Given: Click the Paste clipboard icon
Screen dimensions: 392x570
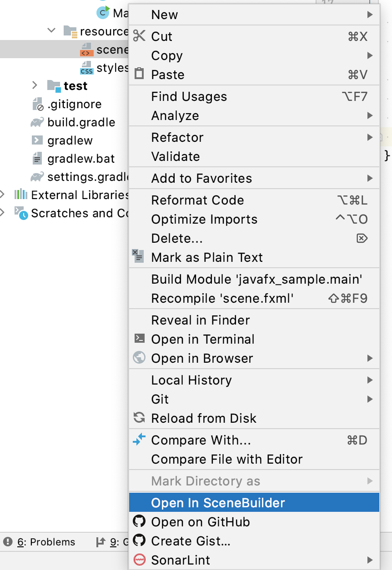Looking at the screenshot, I should click(x=139, y=74).
